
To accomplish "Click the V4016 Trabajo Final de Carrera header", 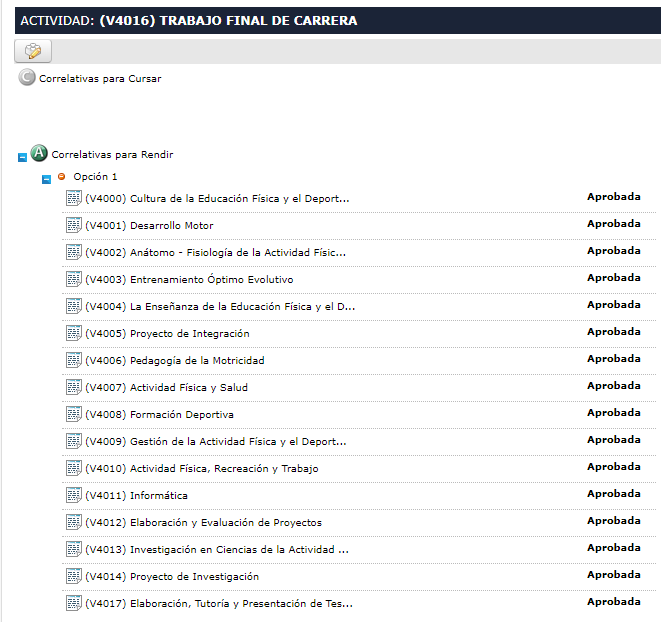I will [189, 20].
